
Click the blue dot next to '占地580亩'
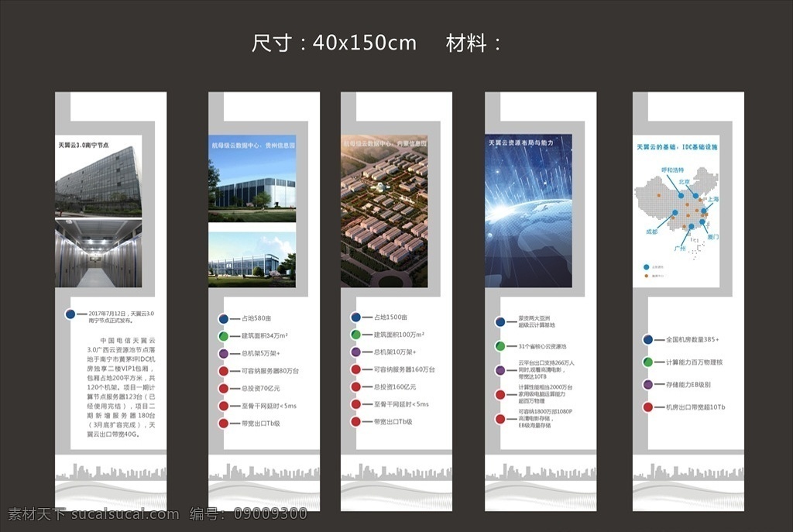pyautogui.click(x=223, y=318)
